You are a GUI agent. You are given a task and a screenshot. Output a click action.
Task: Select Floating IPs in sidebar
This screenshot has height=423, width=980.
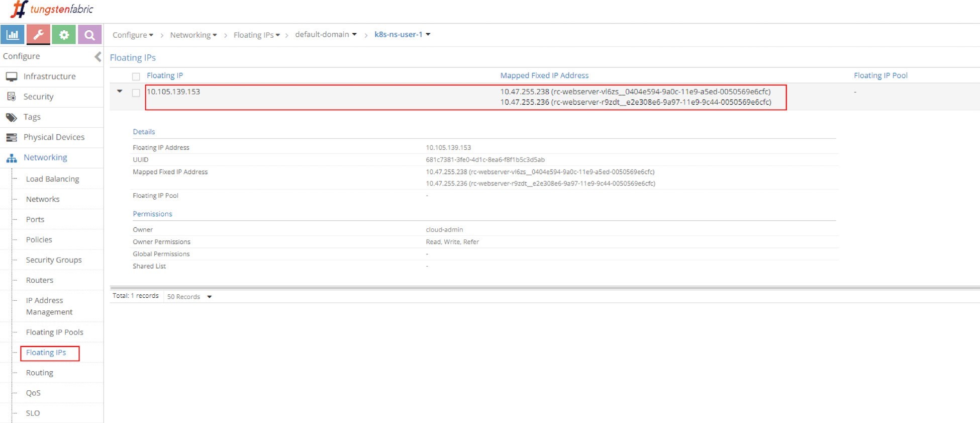tap(46, 353)
